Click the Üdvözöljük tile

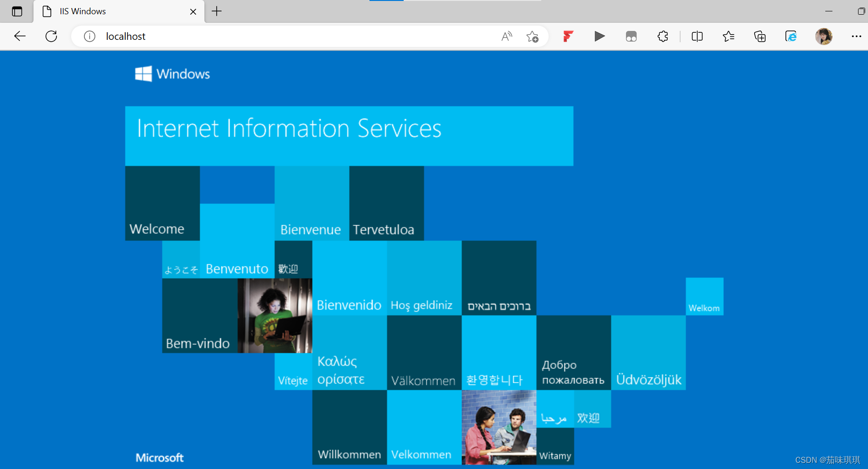click(x=648, y=353)
